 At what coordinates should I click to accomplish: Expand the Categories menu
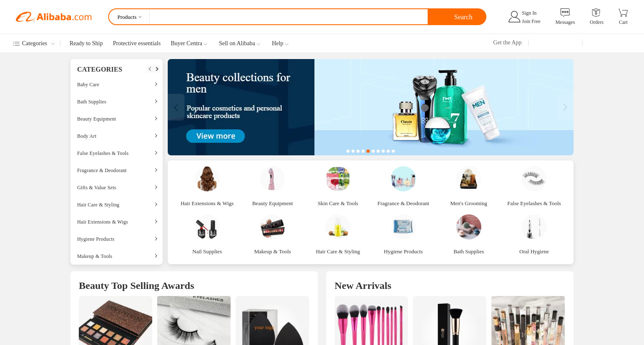[34, 44]
